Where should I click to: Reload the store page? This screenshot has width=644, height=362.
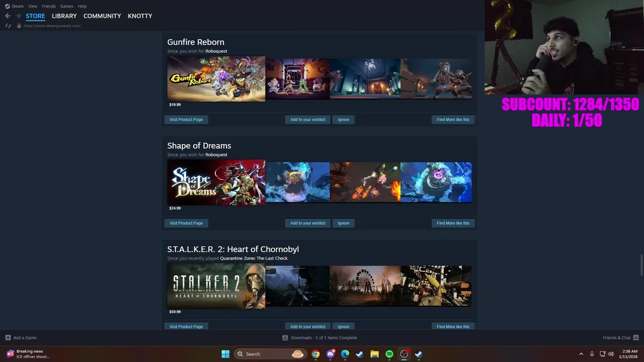[8, 26]
